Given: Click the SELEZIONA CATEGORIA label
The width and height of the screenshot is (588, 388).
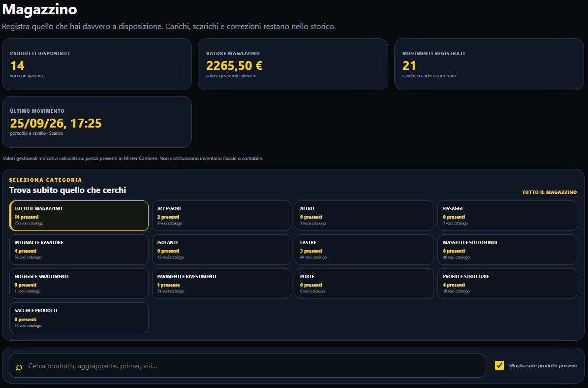Looking at the screenshot, I should point(45,180).
